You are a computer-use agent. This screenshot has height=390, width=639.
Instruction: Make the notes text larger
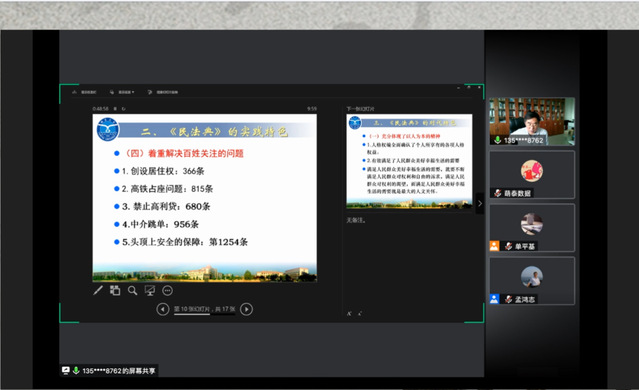349,313
